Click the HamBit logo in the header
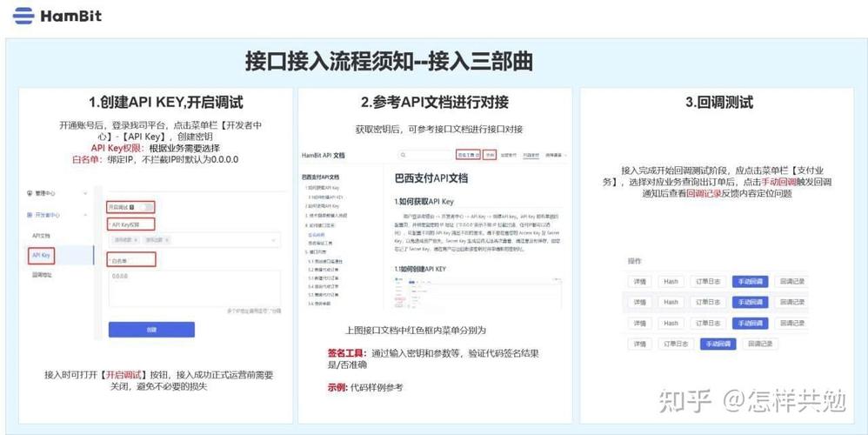Screen dimensions: 868x435 pos(57,16)
